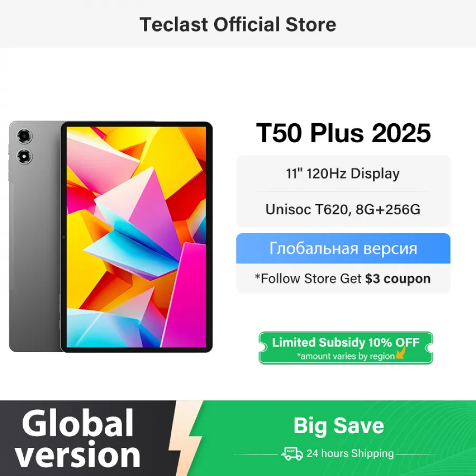Image resolution: width=476 pixels, height=476 pixels.
Task: Click the Teclast Official Store header
Action: (x=237, y=24)
